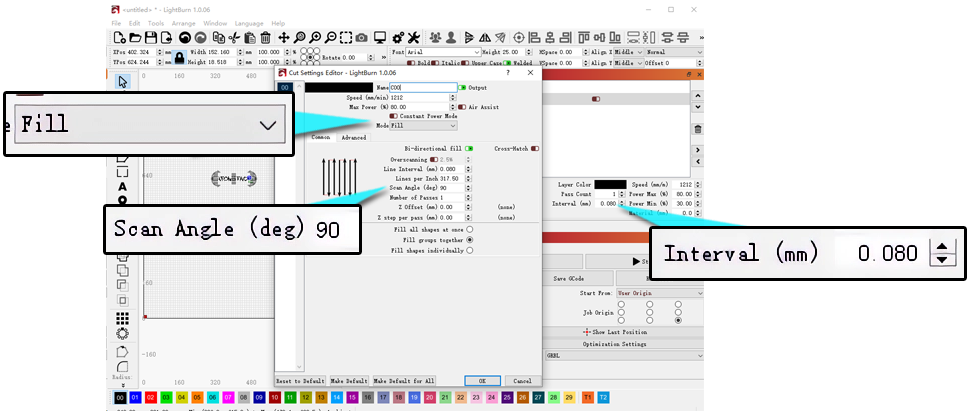Open the Font dropdown showing Arial
Image resolution: width=971 pixels, height=417 pixels.
point(443,53)
